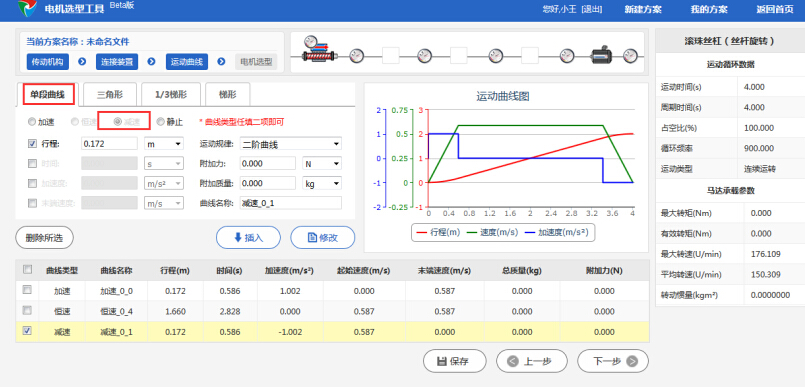805x387 pixels.
Task: Switch to the 1/3梯形 tab
Action: [171, 94]
